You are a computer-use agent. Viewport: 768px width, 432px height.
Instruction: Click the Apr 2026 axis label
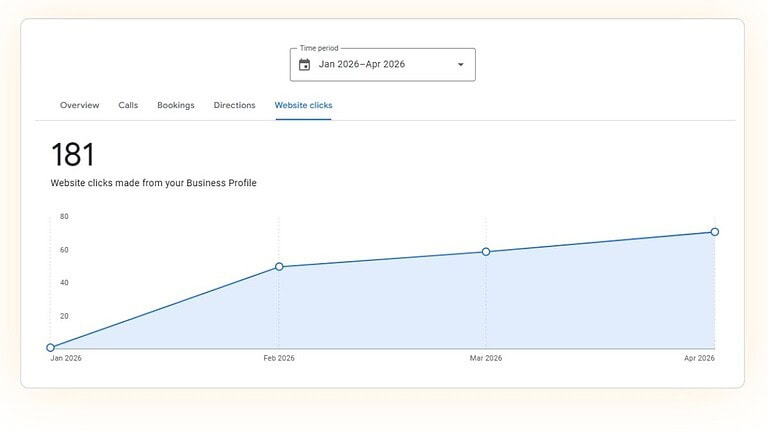click(699, 358)
